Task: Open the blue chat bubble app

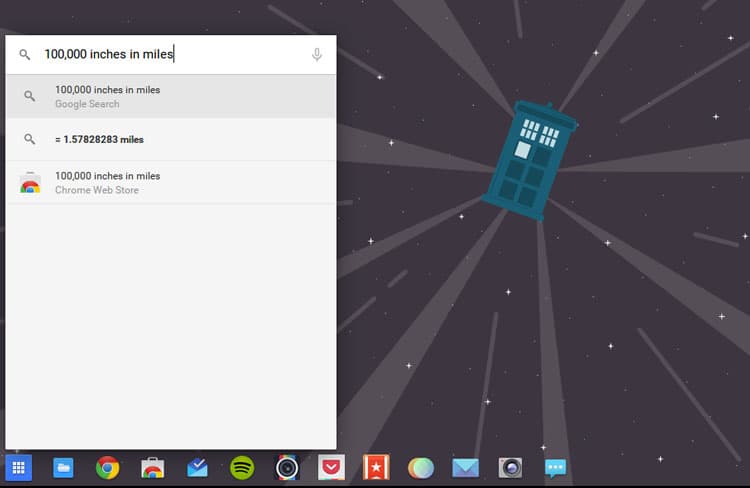Action: click(555, 467)
